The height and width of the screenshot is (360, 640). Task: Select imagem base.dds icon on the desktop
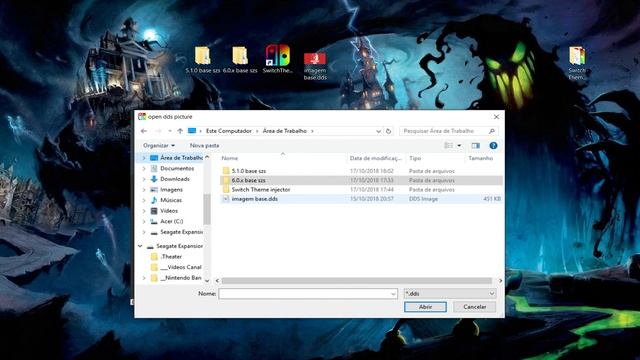pyautogui.click(x=315, y=65)
